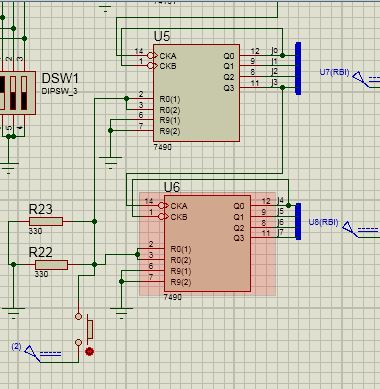Image resolution: width=380 pixels, height=389 pixels.
Task: Click the R23 resistor symbol
Action: coord(46,221)
